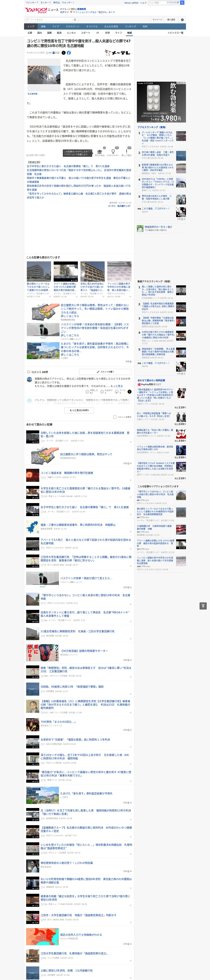Close the スマクリED pill advertisement
Screen dimensions: 210x980
(184, 83)
